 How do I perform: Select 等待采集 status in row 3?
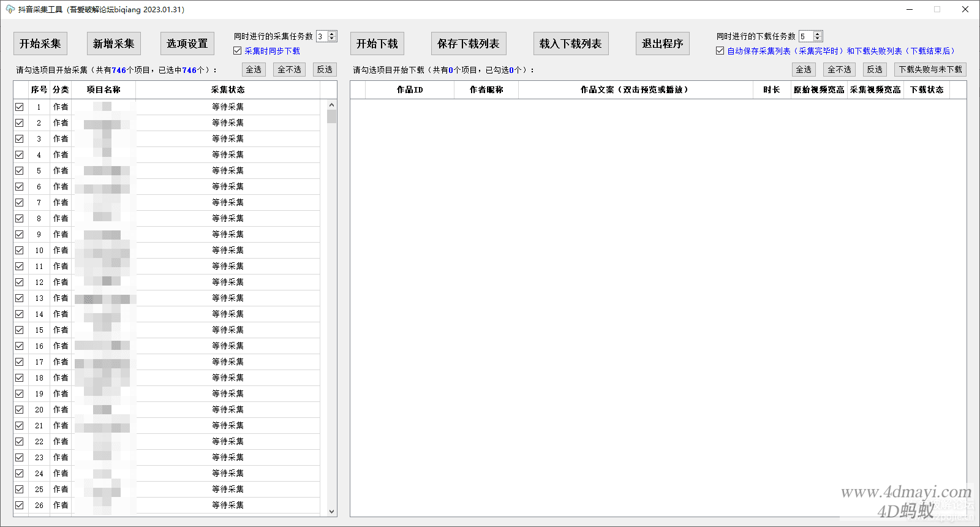pyautogui.click(x=228, y=138)
